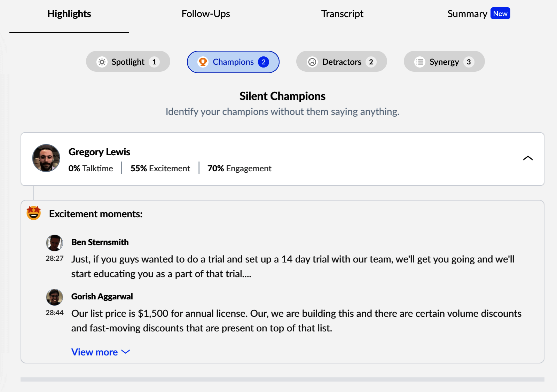This screenshot has height=392, width=557.
Task: Collapse Gregory Lewis card with chevron
Action: tap(528, 158)
